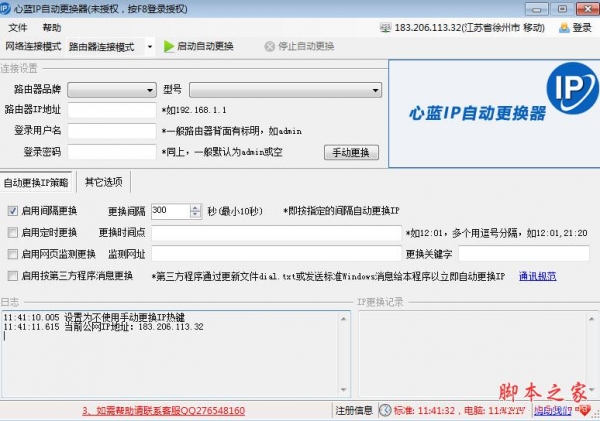Click the 登录 login button
This screenshot has width=600, height=421.
pyautogui.click(x=575, y=28)
